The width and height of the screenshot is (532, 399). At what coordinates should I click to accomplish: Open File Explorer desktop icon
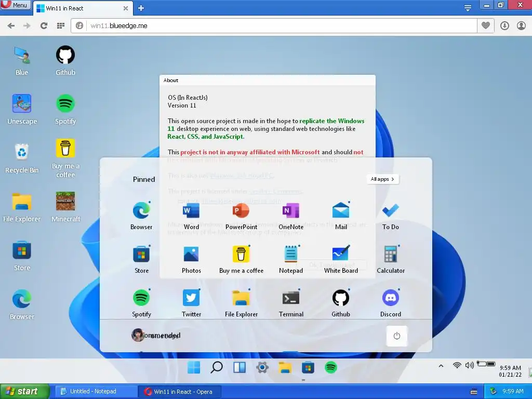(22, 207)
